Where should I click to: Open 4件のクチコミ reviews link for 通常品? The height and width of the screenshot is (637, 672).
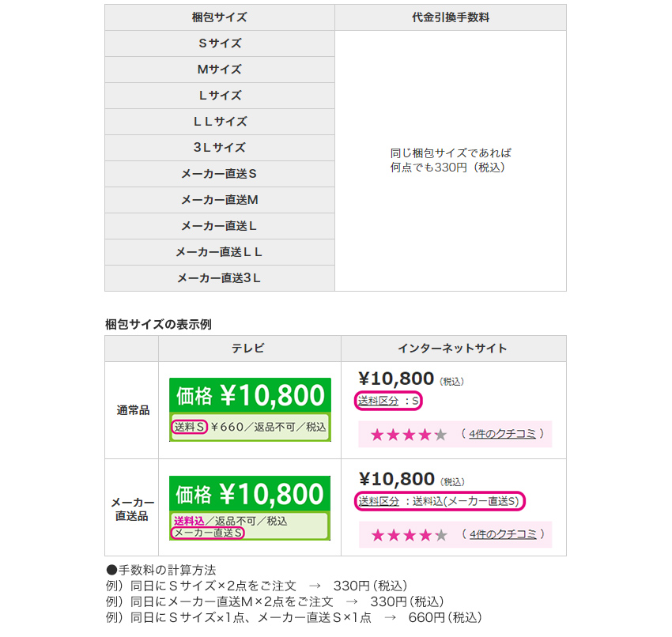(502, 434)
